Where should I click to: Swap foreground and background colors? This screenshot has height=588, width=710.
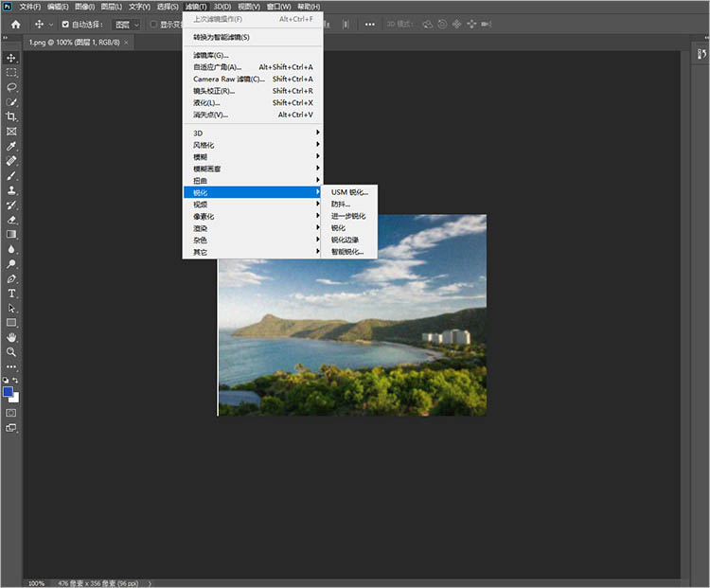pos(16,380)
